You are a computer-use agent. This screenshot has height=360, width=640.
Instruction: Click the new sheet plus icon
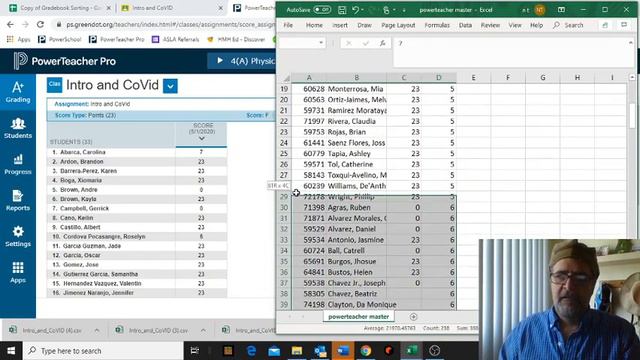coord(413,317)
